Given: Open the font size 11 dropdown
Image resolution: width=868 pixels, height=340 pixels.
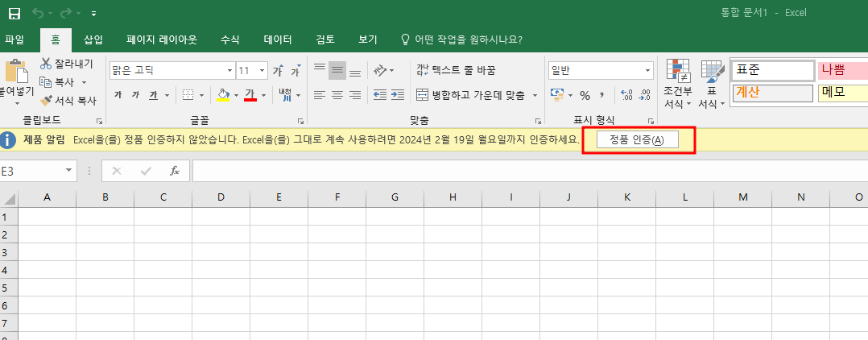Looking at the screenshot, I should click(262, 71).
